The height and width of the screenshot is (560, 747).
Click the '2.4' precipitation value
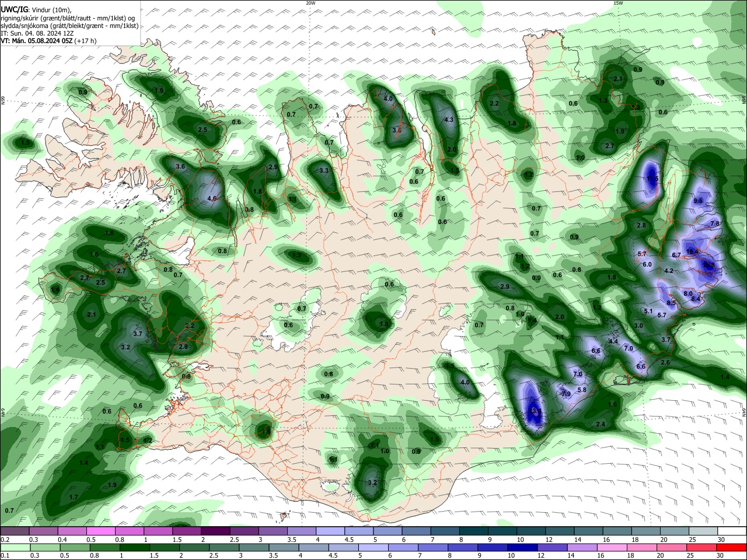click(x=600, y=423)
